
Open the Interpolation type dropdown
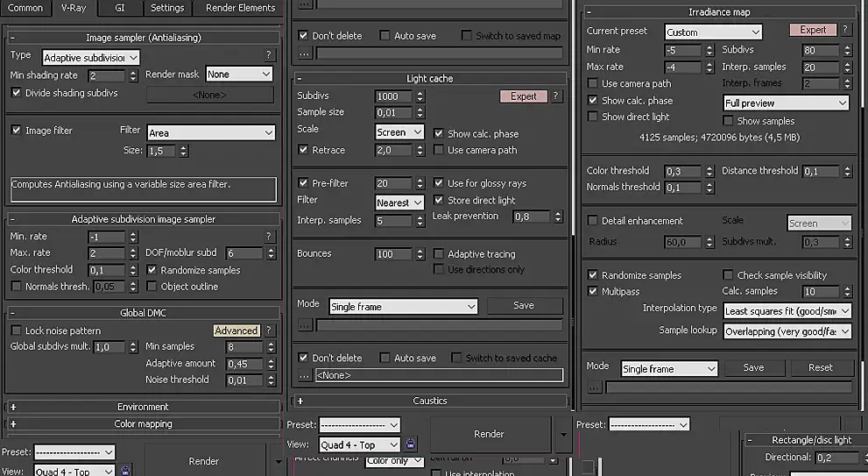point(787,311)
